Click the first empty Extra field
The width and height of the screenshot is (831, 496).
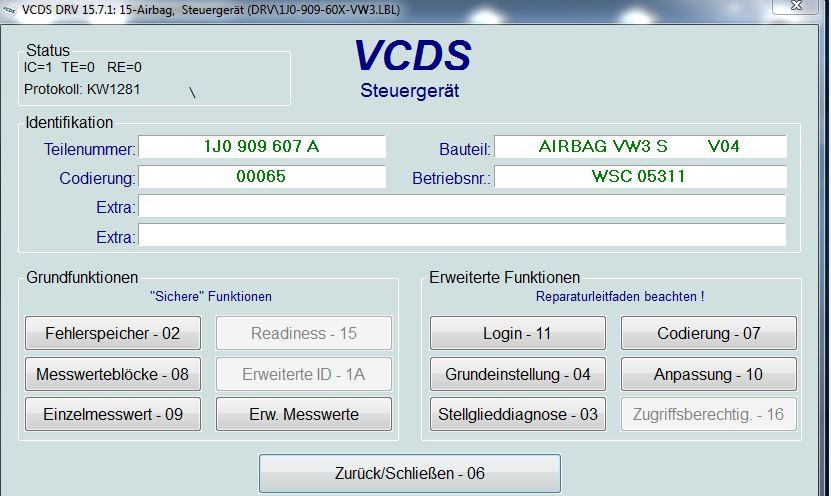(462, 206)
